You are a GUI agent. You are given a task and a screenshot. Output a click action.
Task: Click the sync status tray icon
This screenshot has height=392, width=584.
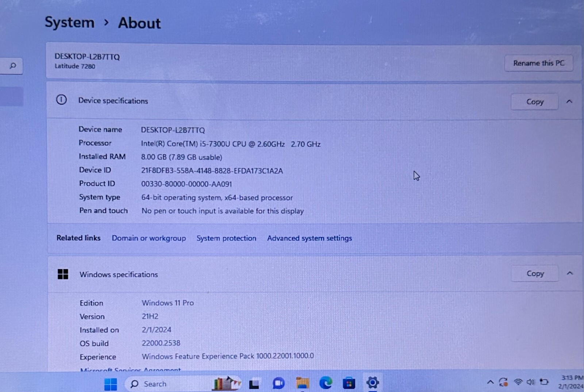click(x=503, y=382)
